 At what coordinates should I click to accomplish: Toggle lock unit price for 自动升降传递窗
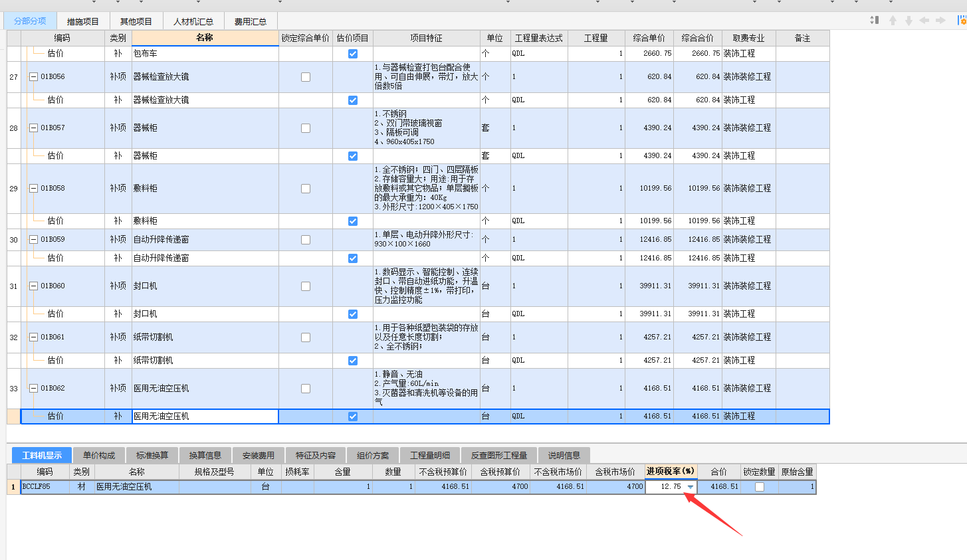(306, 240)
